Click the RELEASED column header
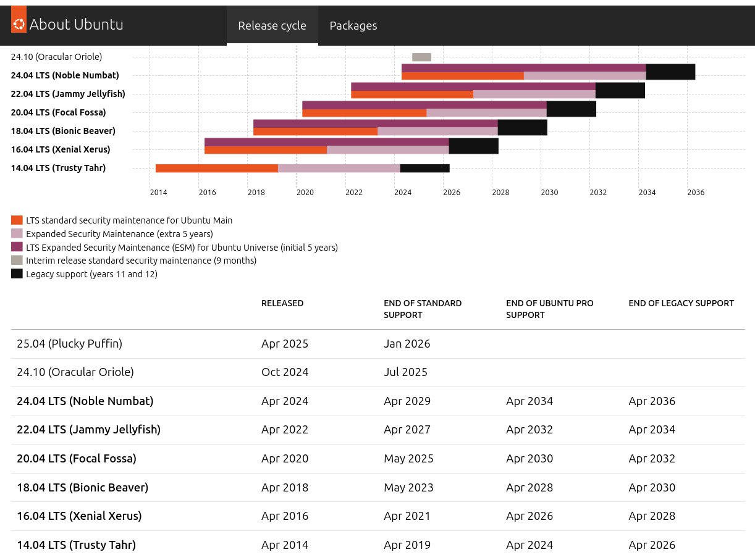This screenshot has width=755, height=560. tap(282, 303)
